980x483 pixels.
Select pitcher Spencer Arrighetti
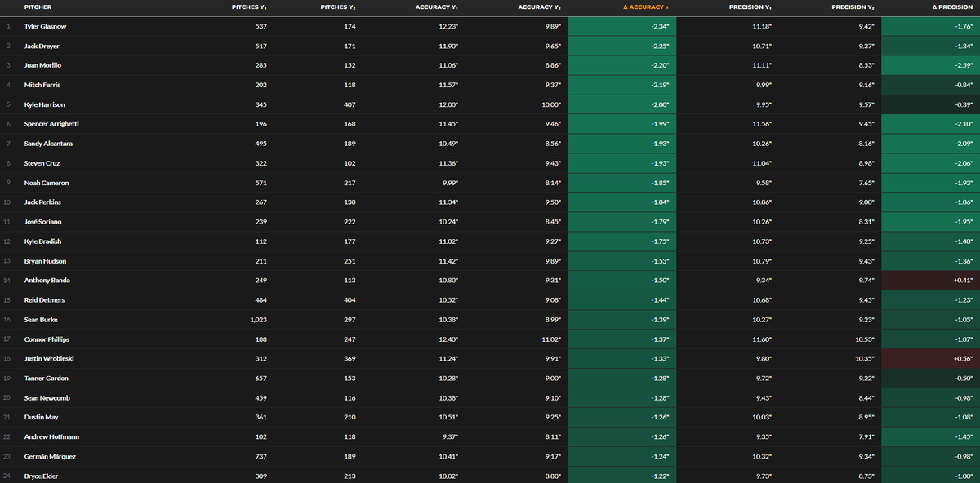[51, 124]
